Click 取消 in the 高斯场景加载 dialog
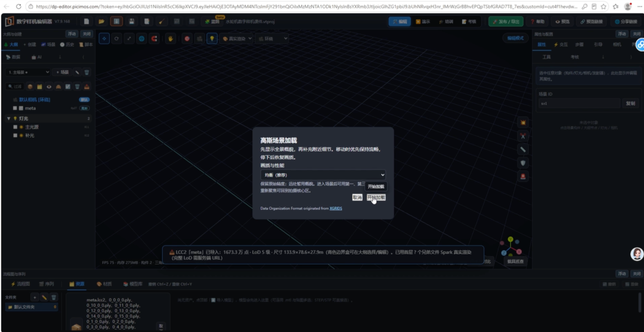 [x=357, y=198]
